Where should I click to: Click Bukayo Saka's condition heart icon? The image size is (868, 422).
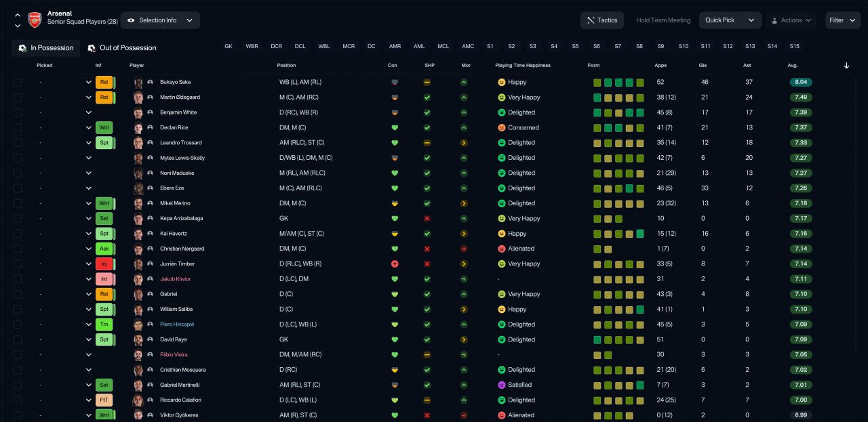click(395, 82)
